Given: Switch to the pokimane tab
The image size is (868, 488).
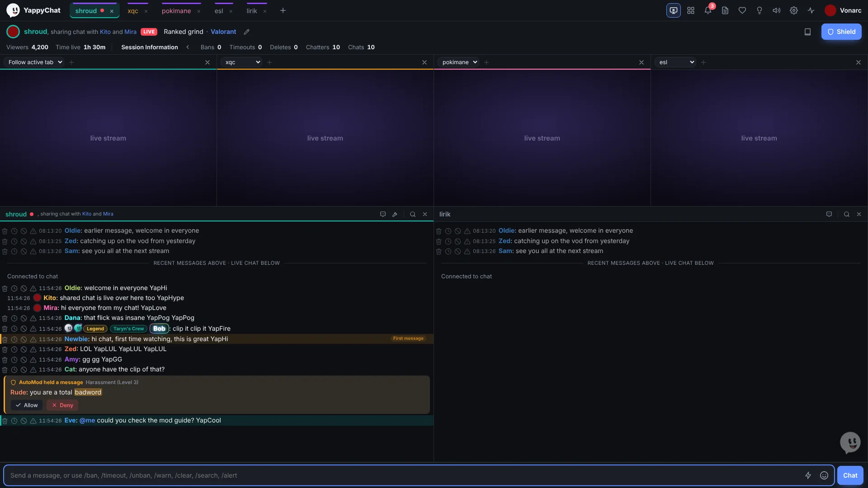Looking at the screenshot, I should [x=176, y=11].
